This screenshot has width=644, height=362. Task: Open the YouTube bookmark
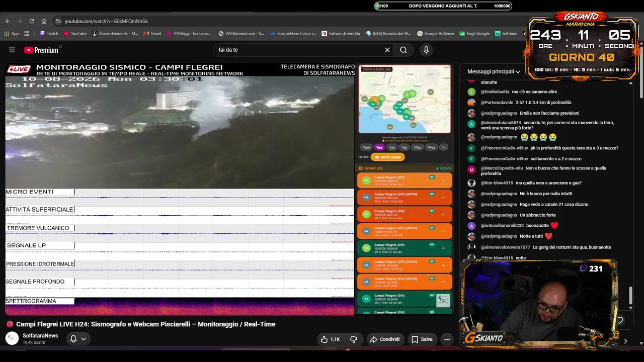point(74,34)
